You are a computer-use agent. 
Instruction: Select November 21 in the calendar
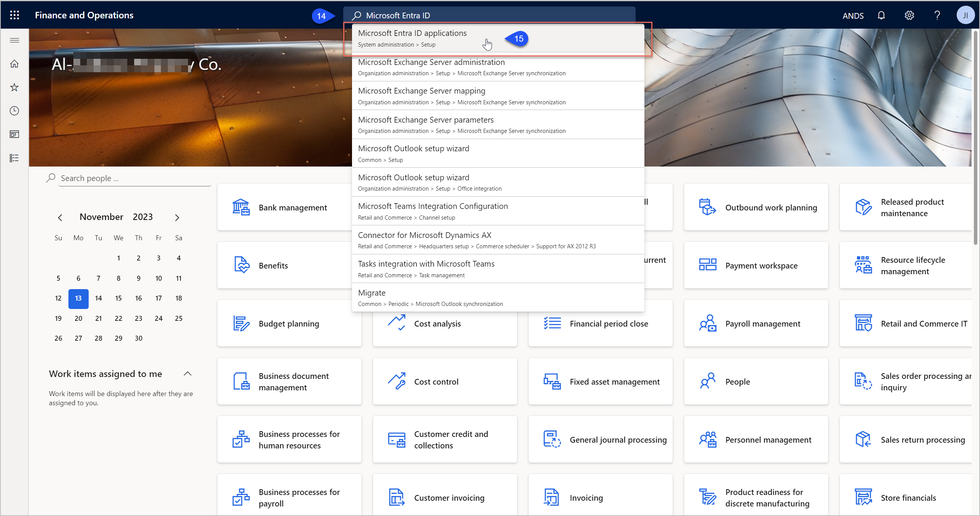tap(98, 318)
